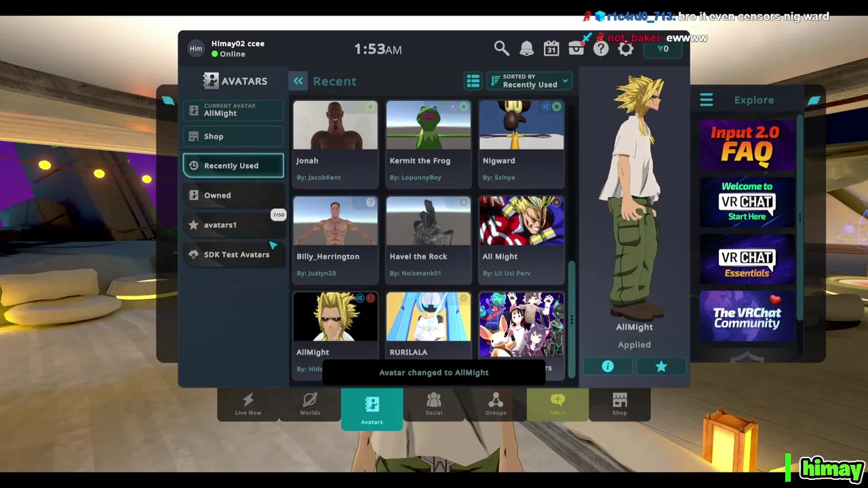Open the notifications bell

[526, 48]
